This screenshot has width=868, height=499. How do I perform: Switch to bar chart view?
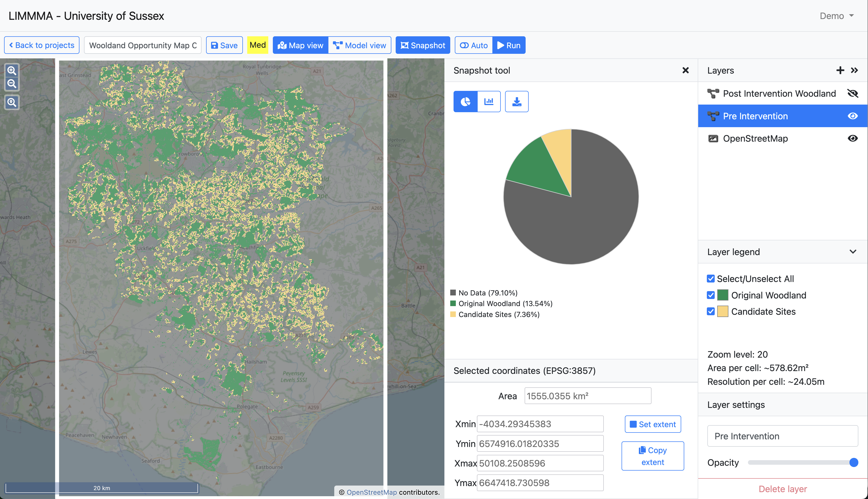[489, 102]
